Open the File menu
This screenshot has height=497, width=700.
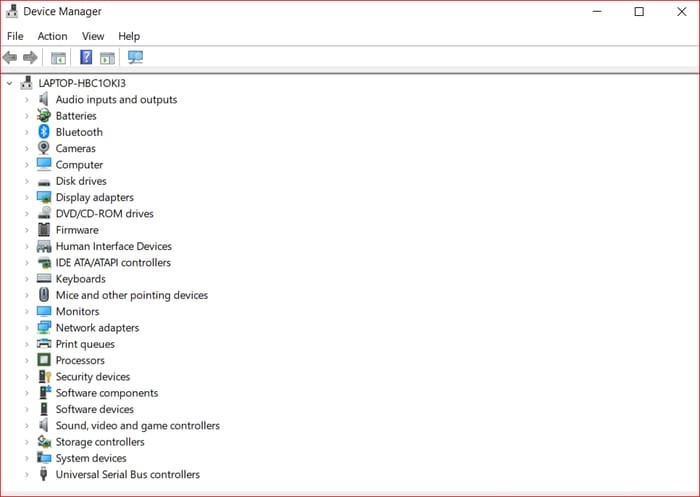coord(15,36)
